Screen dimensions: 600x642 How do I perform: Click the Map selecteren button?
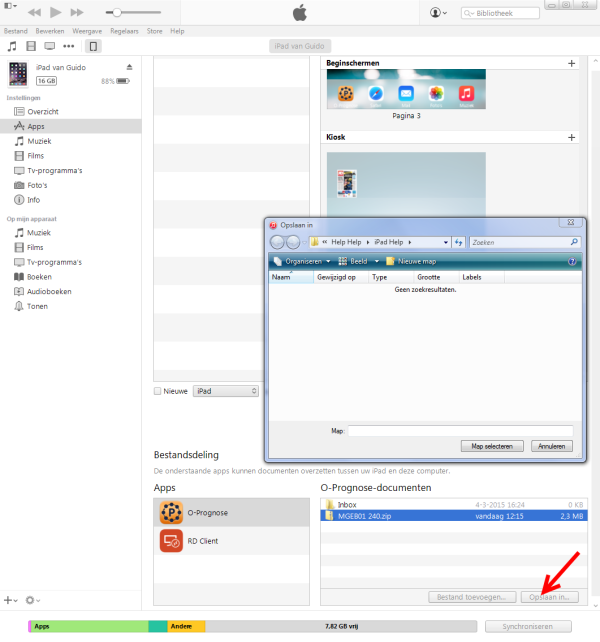point(492,446)
